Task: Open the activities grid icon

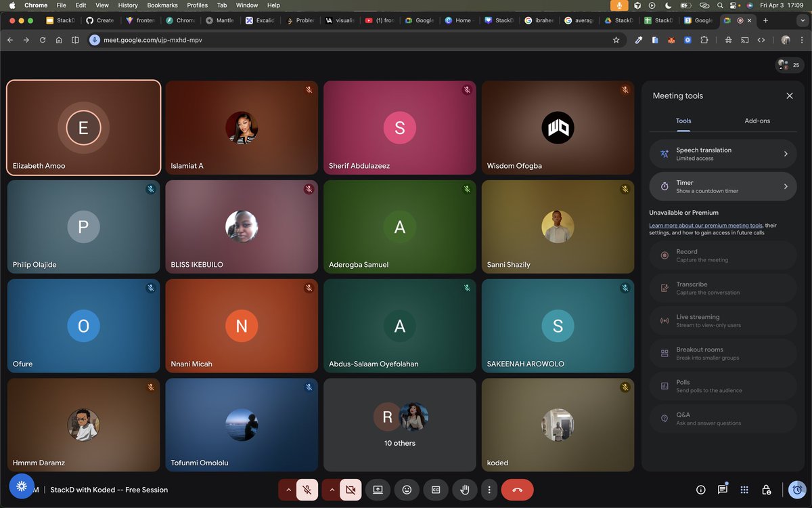Action: pyautogui.click(x=744, y=490)
